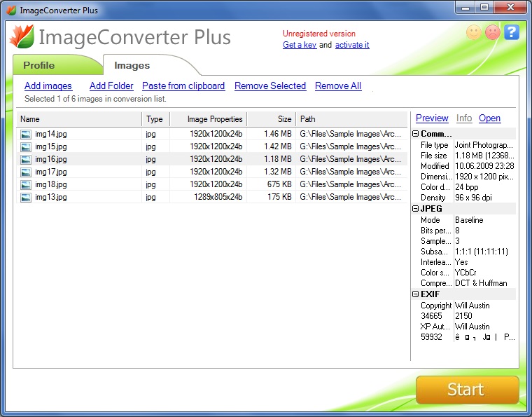This screenshot has width=532, height=417.
Task: Click the 1.42 MB size cell
Action: tap(277, 146)
